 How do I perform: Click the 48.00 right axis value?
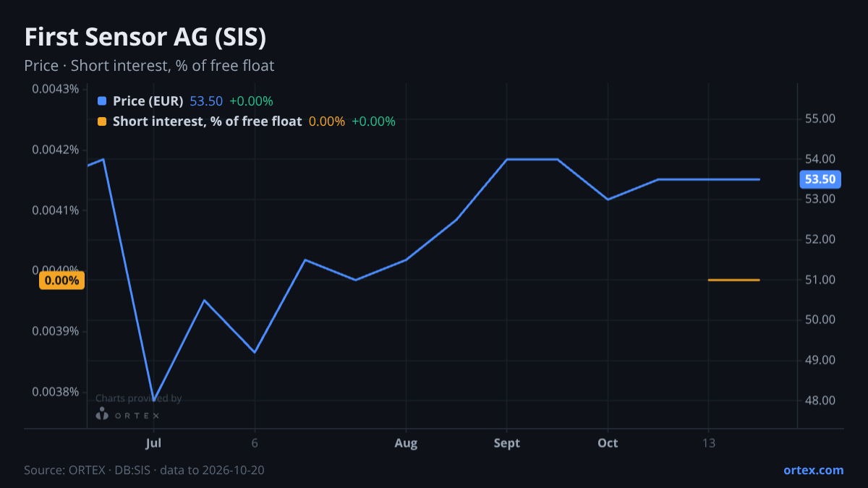(820, 401)
